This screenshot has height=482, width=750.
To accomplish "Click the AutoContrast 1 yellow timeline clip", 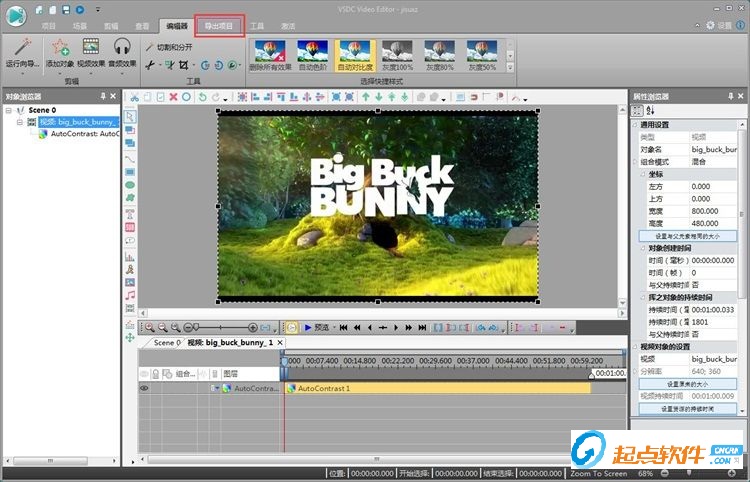I will (438, 388).
